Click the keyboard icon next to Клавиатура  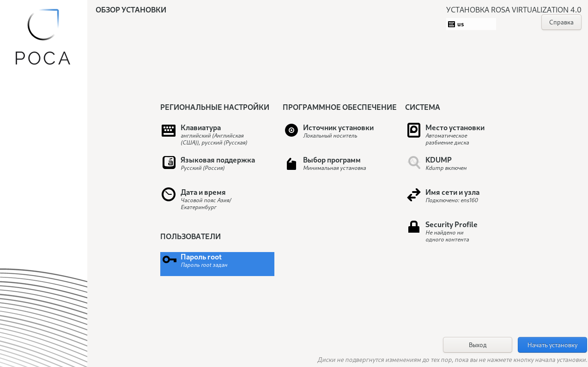pos(169,131)
